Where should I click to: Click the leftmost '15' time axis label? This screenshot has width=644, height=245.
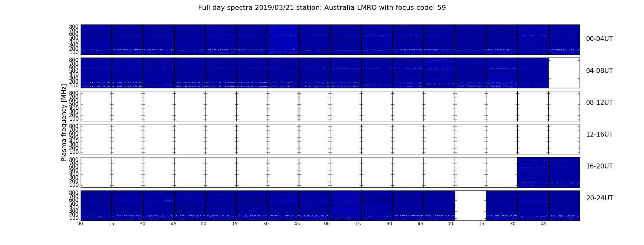[111, 224]
